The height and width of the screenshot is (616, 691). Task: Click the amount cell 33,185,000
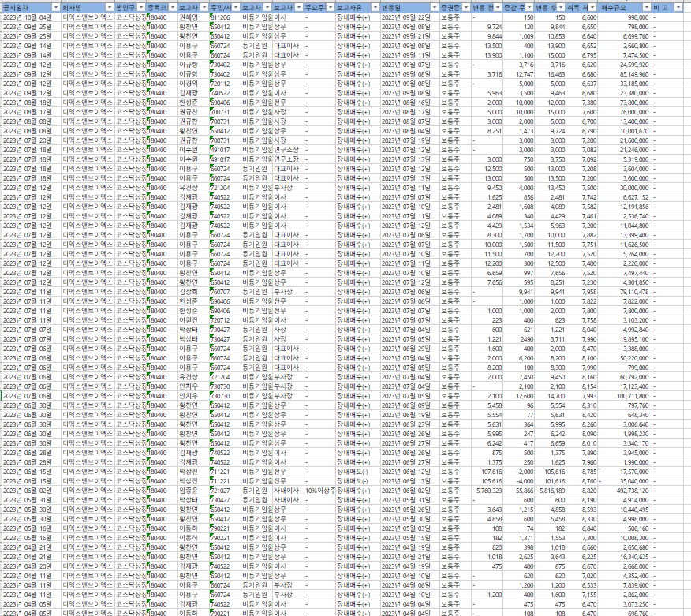point(625,84)
